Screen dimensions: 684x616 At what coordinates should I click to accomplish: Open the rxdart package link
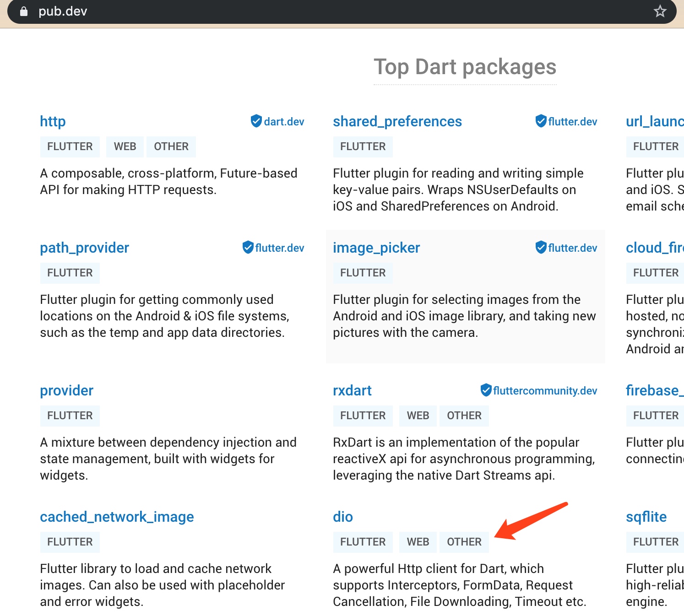point(352,390)
